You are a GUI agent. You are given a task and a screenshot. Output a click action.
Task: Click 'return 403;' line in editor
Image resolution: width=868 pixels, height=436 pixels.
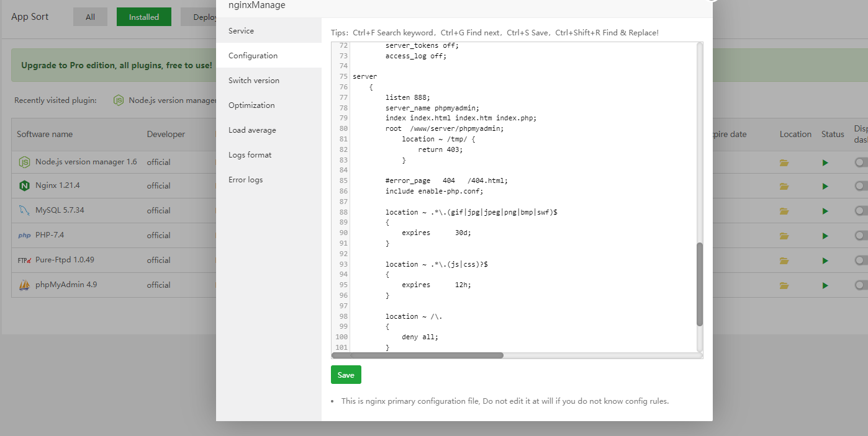(x=440, y=149)
